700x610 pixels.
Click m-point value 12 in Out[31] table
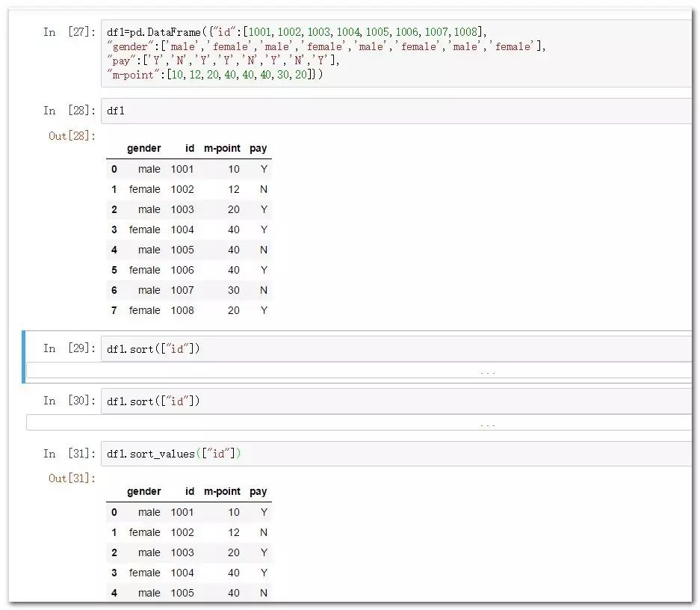point(234,532)
